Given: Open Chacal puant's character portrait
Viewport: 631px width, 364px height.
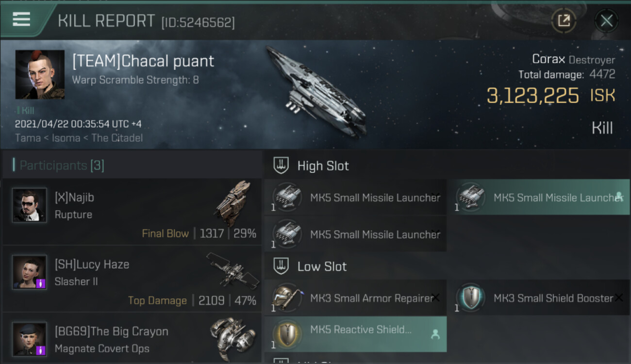Looking at the screenshot, I should click(40, 74).
